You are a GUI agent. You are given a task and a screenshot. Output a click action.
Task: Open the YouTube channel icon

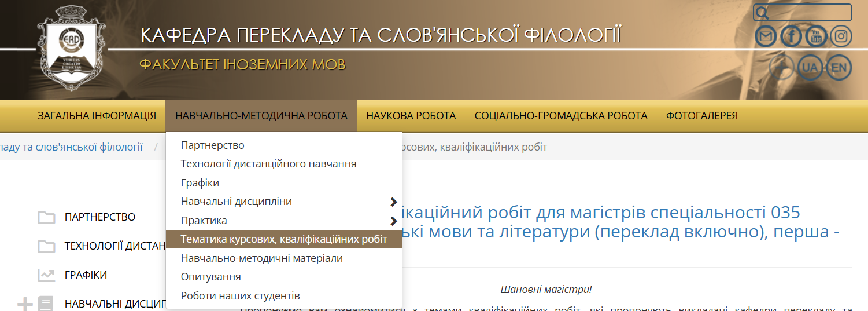coord(816,37)
